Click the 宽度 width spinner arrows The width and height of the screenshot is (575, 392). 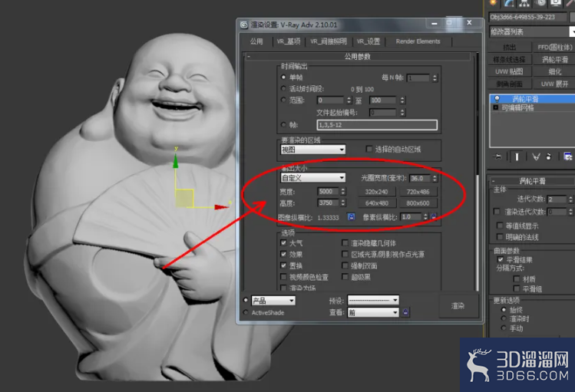(343, 191)
